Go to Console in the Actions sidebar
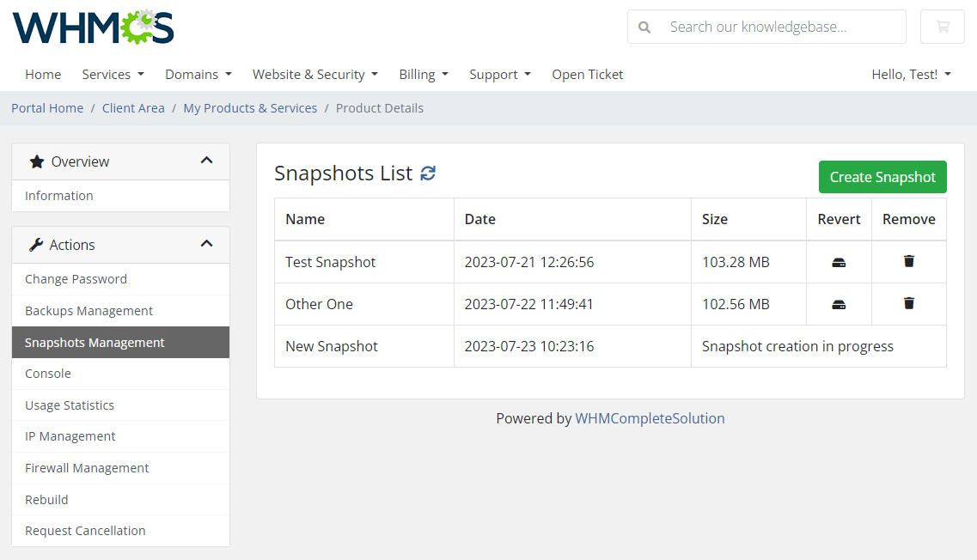 [x=47, y=373]
